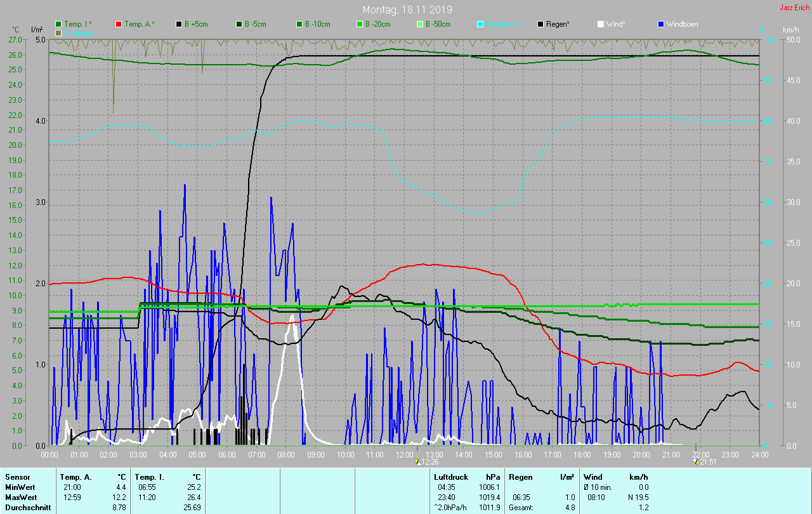Click the Regen Gesamt value 4.8
The image size is (812, 514).
(570, 508)
